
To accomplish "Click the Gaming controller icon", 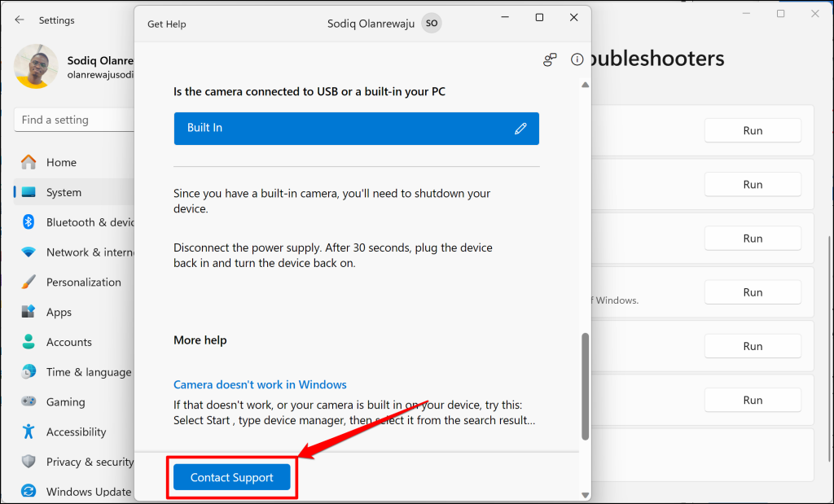I will click(x=29, y=401).
